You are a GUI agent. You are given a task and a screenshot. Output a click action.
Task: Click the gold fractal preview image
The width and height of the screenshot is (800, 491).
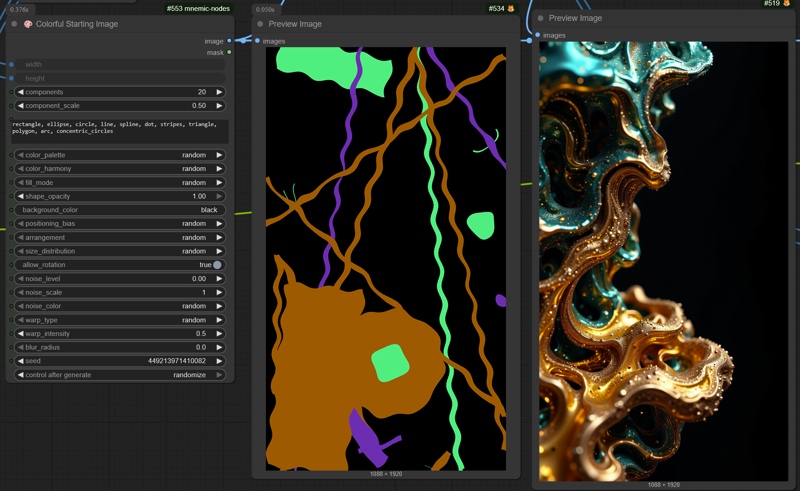663,260
